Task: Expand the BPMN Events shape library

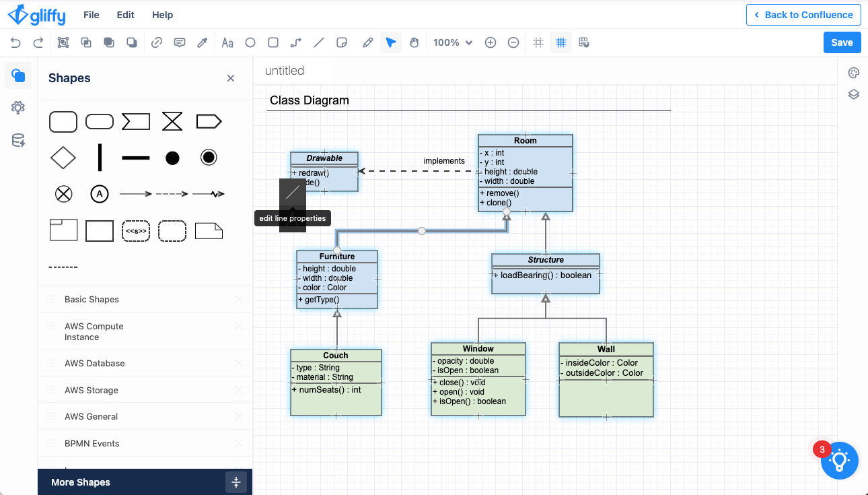Action: coord(92,443)
